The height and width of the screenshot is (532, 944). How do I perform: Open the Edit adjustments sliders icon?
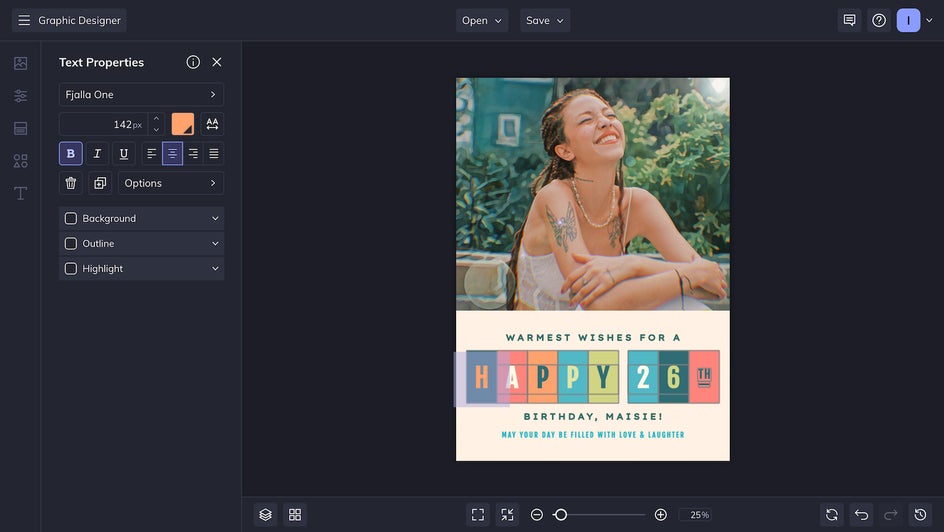click(x=20, y=96)
